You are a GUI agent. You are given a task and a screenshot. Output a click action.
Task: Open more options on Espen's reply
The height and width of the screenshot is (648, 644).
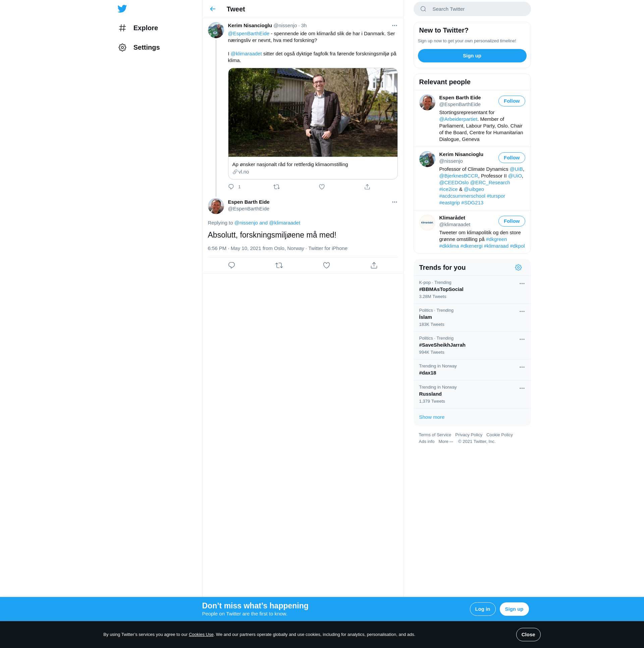(x=394, y=202)
